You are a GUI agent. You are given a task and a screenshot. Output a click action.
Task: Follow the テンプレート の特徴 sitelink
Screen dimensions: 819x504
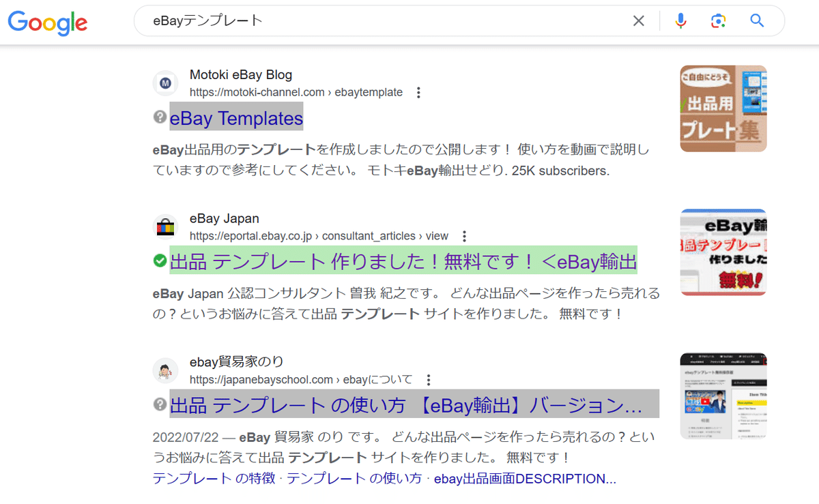tap(214, 479)
